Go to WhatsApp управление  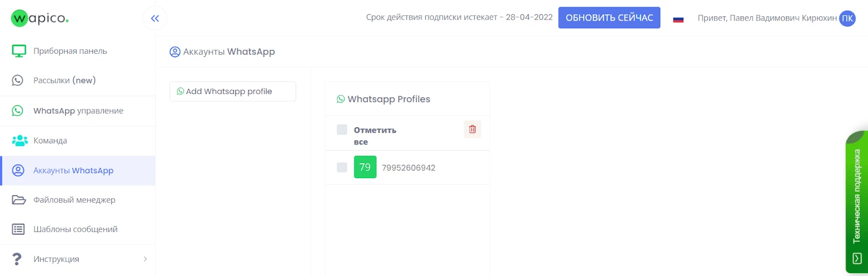click(x=78, y=111)
